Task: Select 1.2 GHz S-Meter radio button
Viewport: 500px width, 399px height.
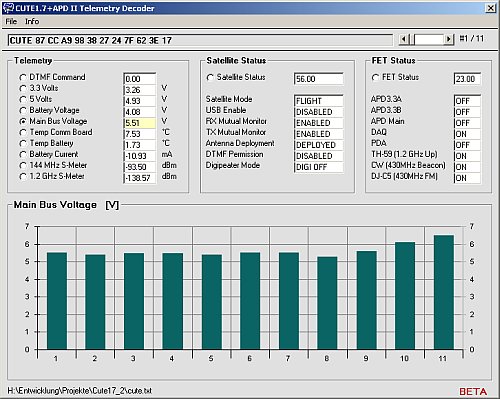Action: click(23, 176)
